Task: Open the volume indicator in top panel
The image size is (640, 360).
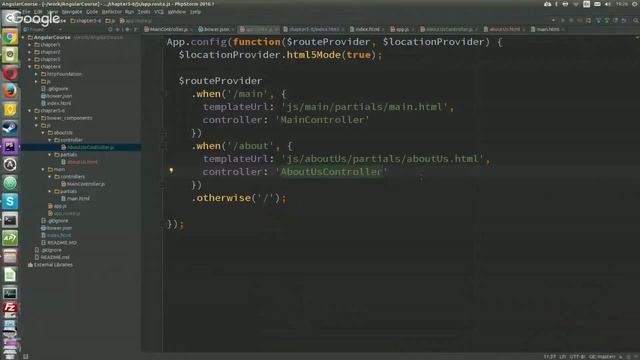Action: click(x=608, y=4)
